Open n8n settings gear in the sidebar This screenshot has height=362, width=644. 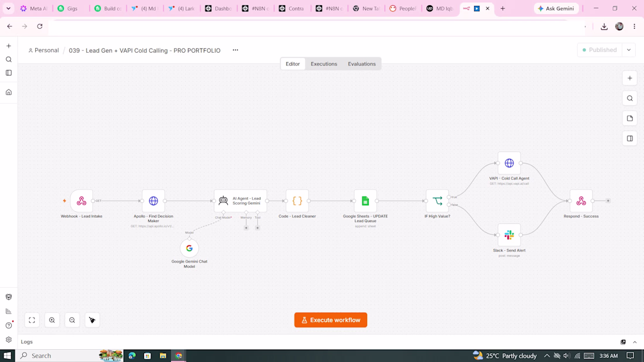(x=9, y=340)
